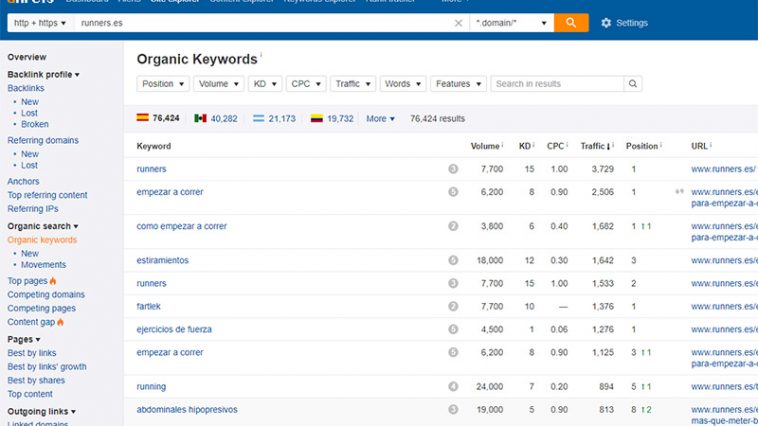Image resolution: width=758 pixels, height=426 pixels.
Task: Open Competing domains in the sidebar
Action: pyautogui.click(x=46, y=294)
